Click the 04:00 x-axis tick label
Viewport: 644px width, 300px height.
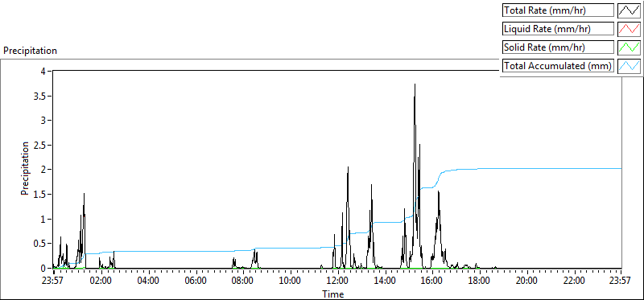point(148,282)
